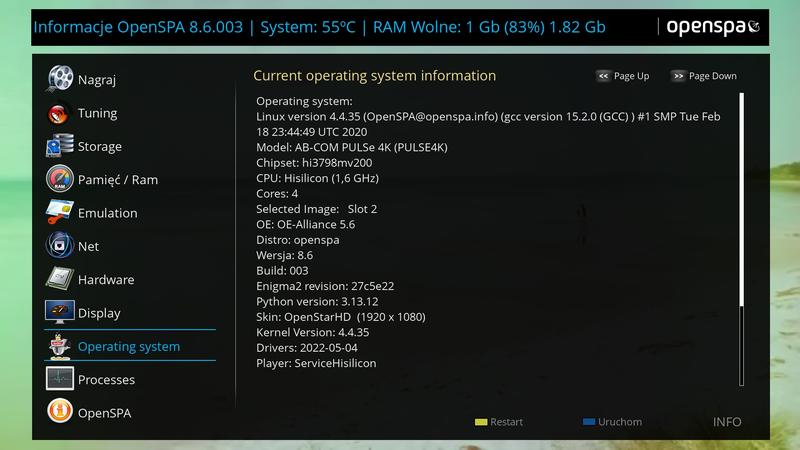Click the Page Down label
Viewport: 800px width, 450px height.
tap(713, 76)
